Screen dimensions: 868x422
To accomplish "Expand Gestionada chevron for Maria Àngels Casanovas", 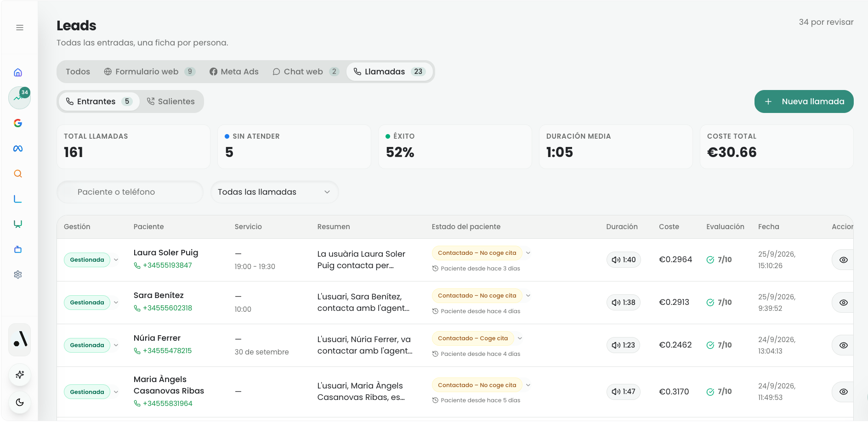I will click(x=116, y=392).
